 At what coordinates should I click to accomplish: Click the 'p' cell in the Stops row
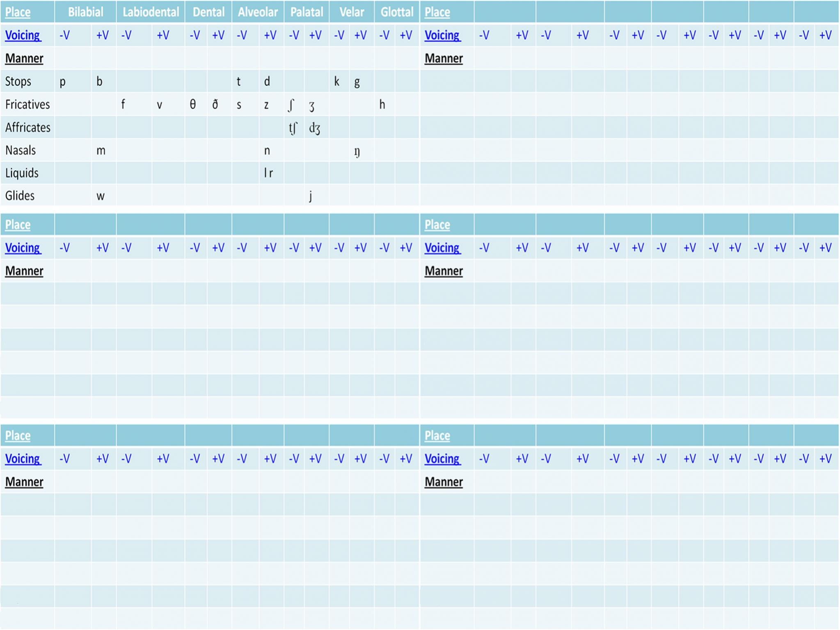(x=73, y=81)
